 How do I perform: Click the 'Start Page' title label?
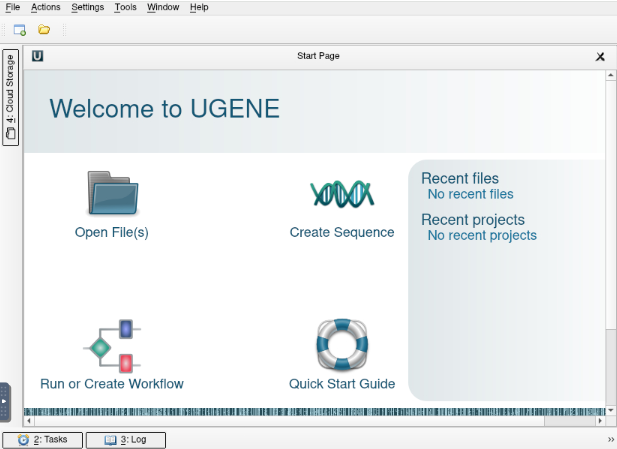coord(318,56)
